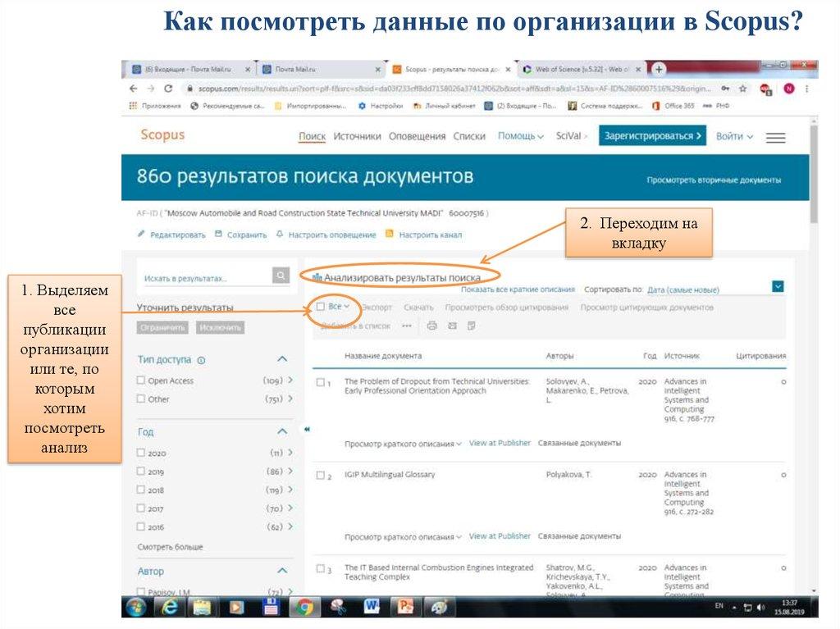Click the Искать в результатах search field
The width and height of the screenshot is (840, 629).
pyautogui.click(x=205, y=278)
